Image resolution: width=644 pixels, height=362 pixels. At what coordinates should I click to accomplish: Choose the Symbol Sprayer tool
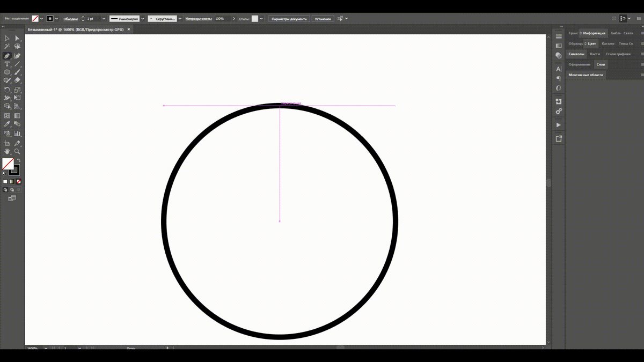(7, 134)
